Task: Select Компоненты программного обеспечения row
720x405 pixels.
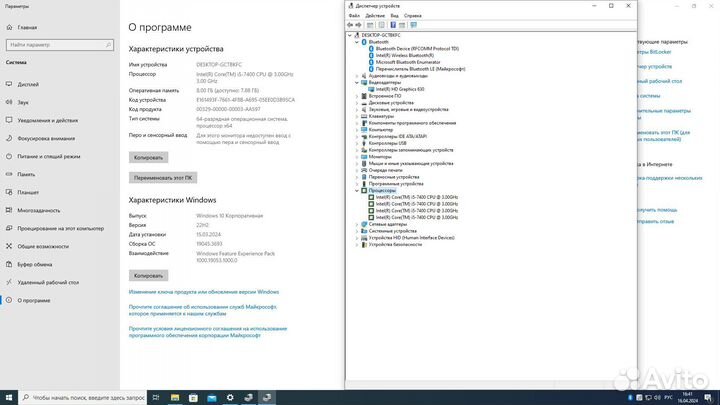Action: tap(412, 123)
